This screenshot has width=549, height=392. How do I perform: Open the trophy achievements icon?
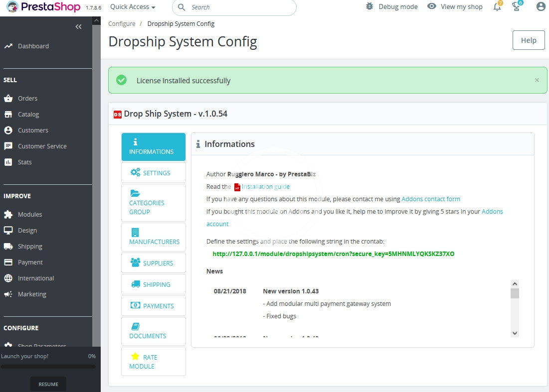[517, 7]
